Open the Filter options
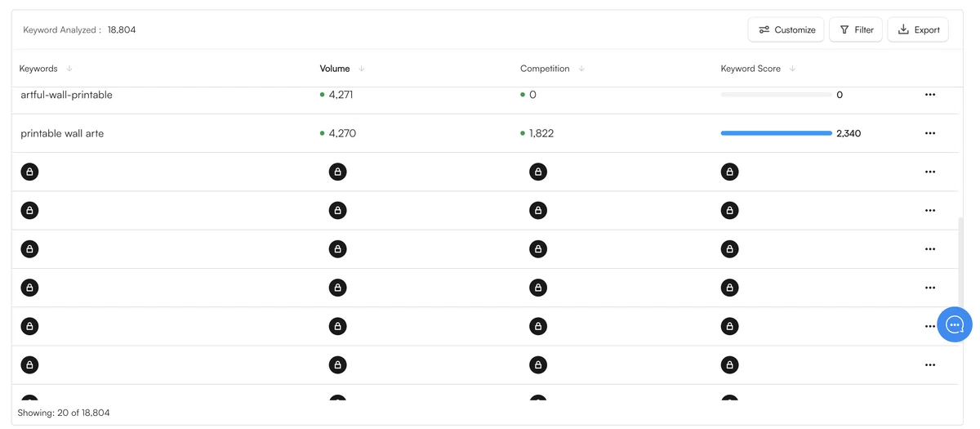The height and width of the screenshot is (429, 980). click(x=855, y=29)
